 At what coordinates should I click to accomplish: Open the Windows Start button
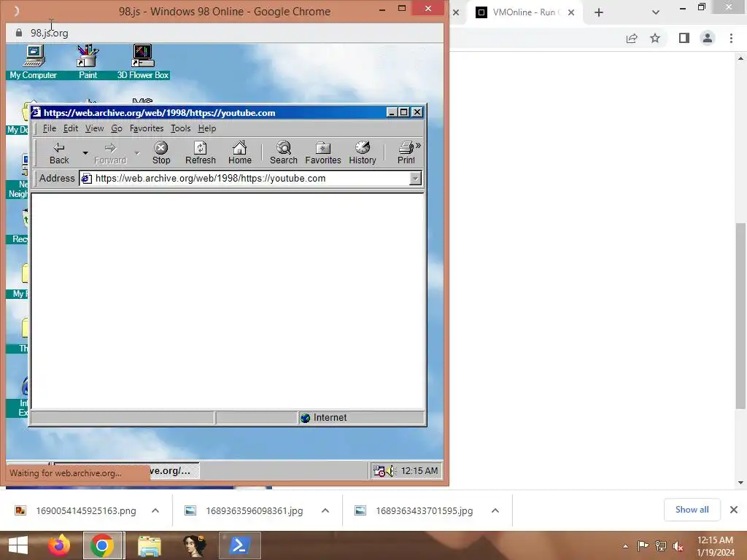point(18,545)
